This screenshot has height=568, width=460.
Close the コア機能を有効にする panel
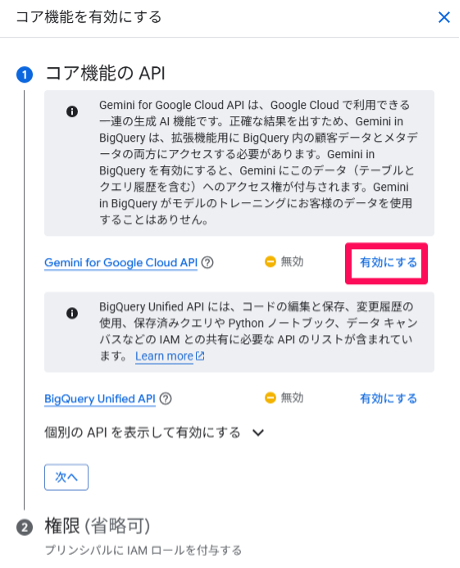click(444, 17)
